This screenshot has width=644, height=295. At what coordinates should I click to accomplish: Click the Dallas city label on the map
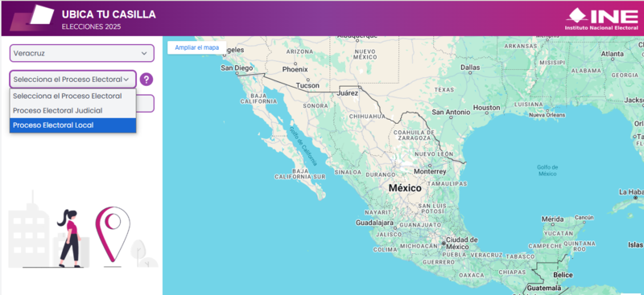pos(470,68)
